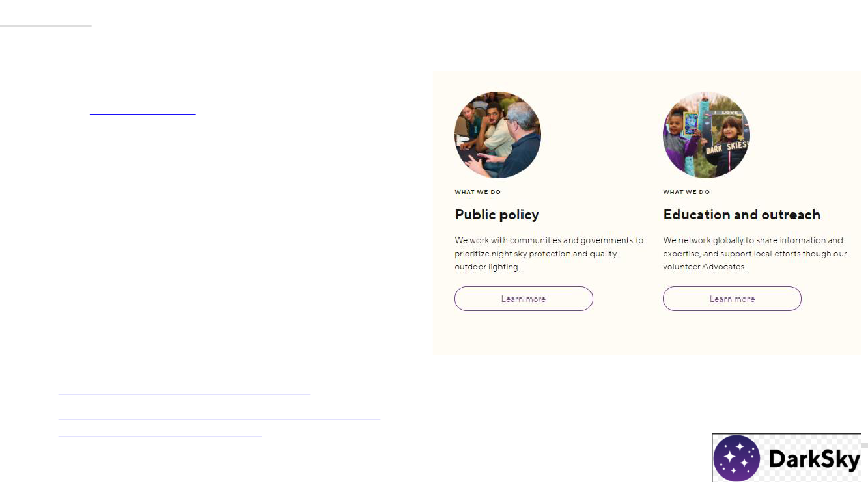Select the Education and outreach heading
Screen dimensions: 868x488
(x=742, y=215)
